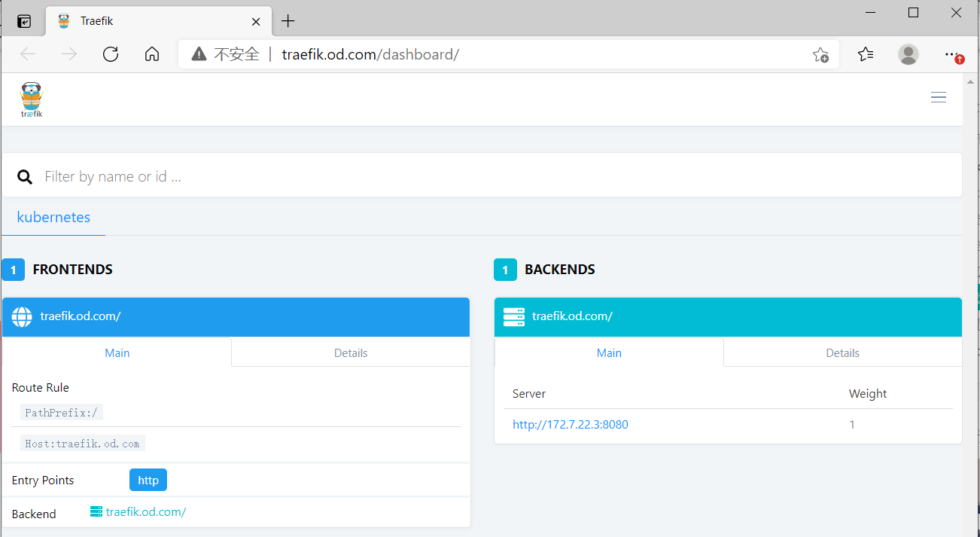Open the favorites list icon
The height and width of the screenshot is (537, 980).
point(866,54)
